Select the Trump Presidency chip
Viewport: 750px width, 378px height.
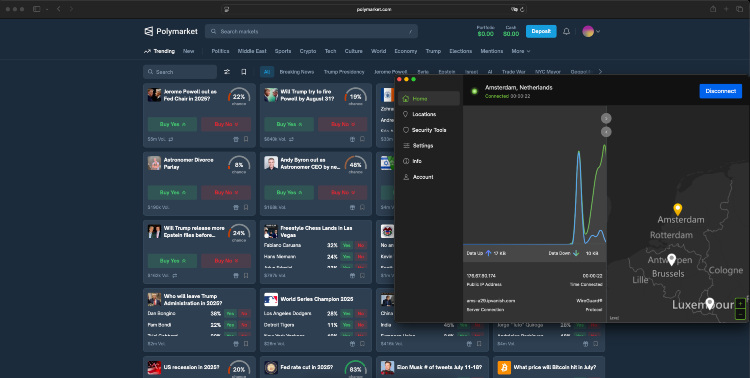click(344, 72)
